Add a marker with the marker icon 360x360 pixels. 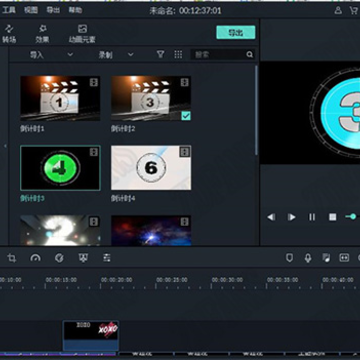tap(290, 258)
